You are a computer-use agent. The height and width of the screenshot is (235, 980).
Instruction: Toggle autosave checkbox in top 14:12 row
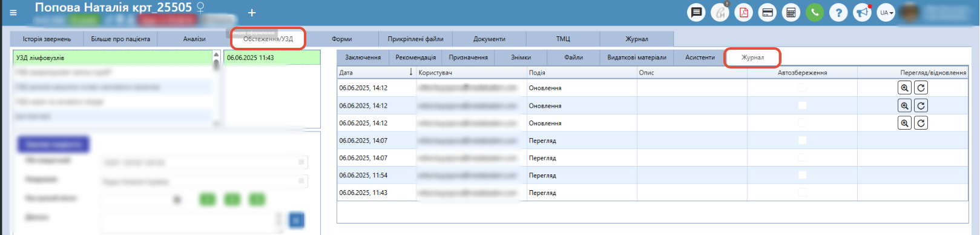click(802, 88)
